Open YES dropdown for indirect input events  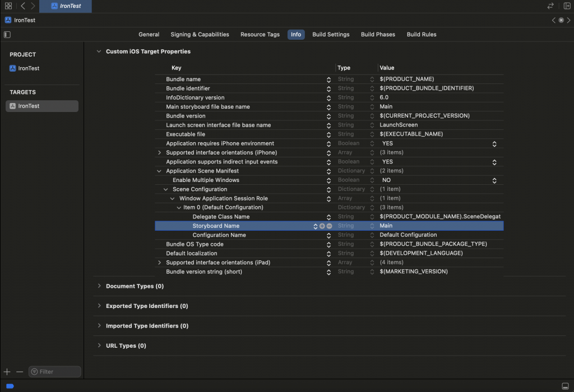(x=494, y=162)
